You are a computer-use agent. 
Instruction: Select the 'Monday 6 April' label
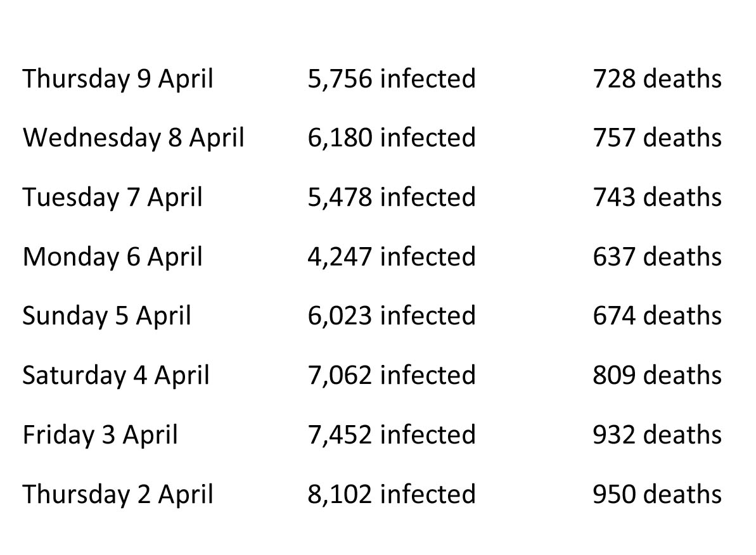click(x=112, y=257)
